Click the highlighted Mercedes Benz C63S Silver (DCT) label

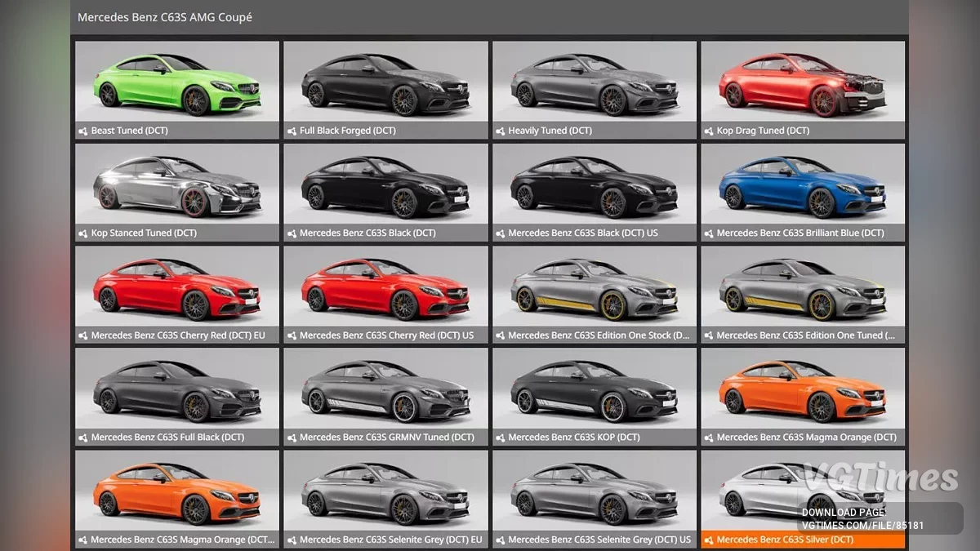coord(785,540)
